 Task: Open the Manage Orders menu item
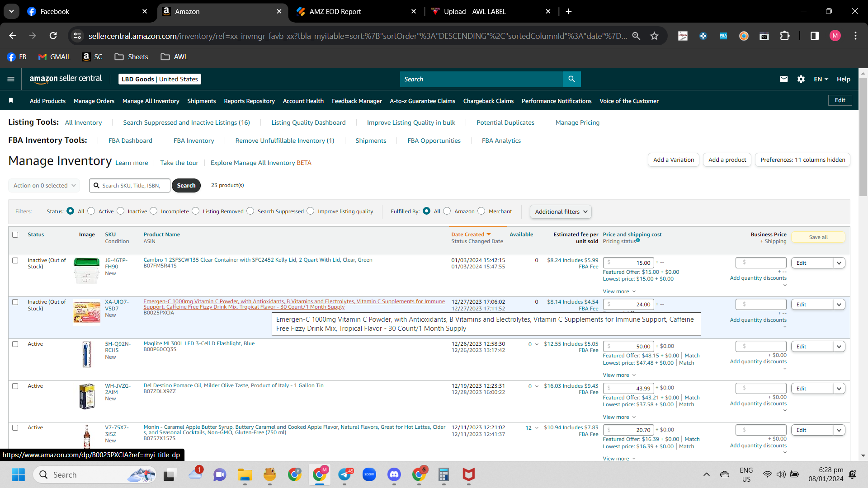click(x=94, y=101)
